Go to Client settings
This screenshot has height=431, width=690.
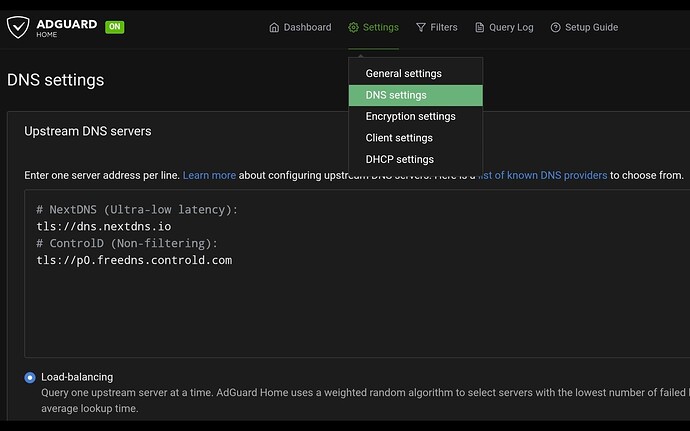[399, 138]
